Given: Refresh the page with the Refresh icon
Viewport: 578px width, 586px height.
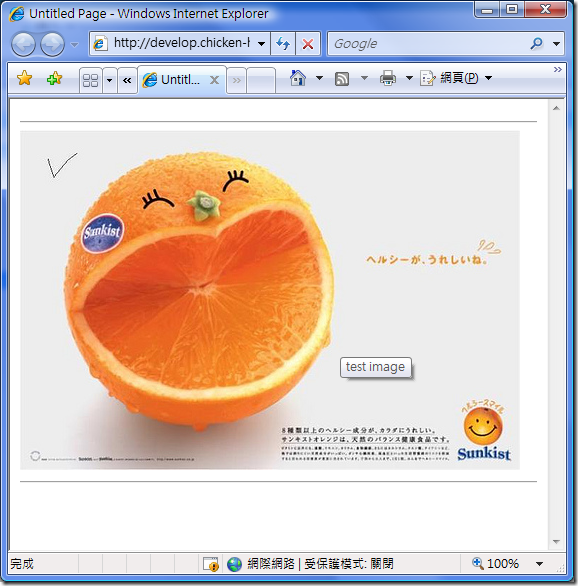Looking at the screenshot, I should coord(283,44).
